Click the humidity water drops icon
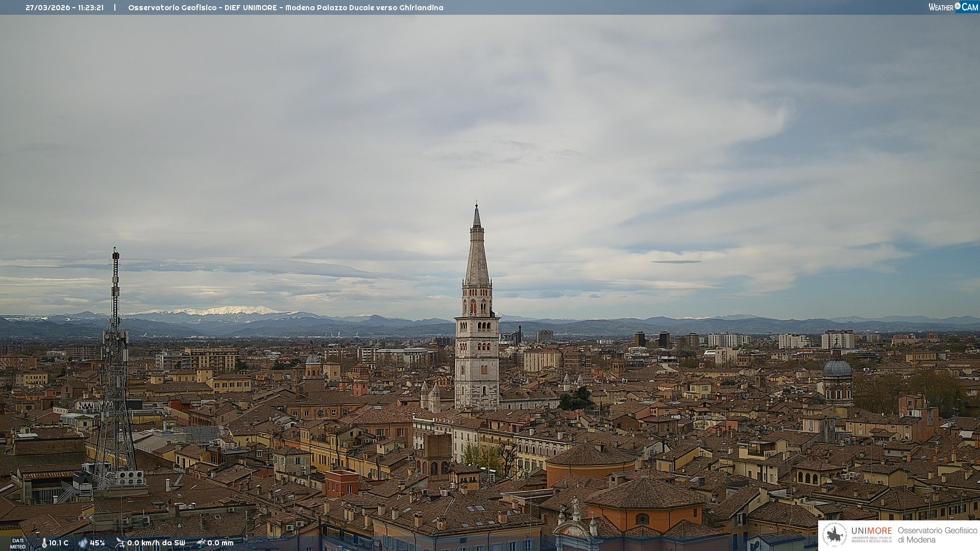Screen dimensions: 980x551 tap(83, 543)
